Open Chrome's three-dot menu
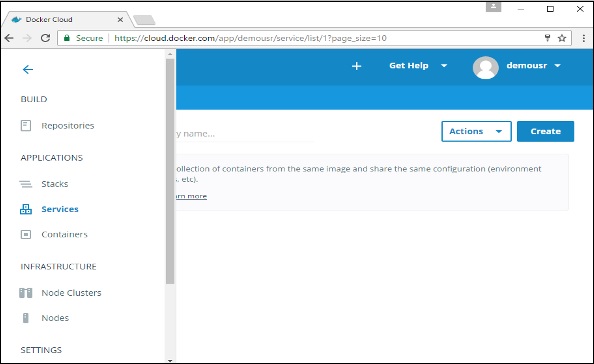 click(x=583, y=38)
